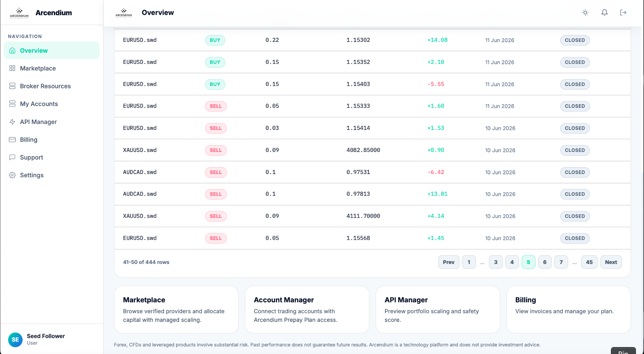Click SELL badge on 0.97813 AUDCAD row

pyautogui.click(x=216, y=194)
